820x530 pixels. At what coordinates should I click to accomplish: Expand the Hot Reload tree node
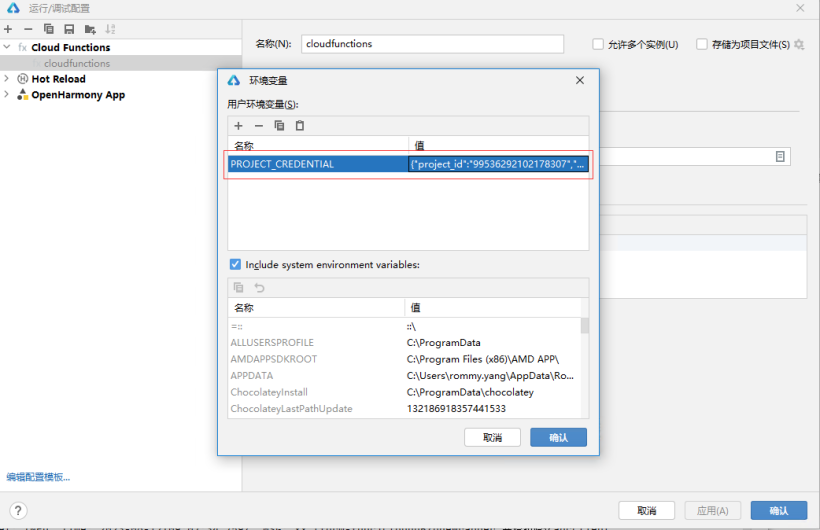tap(7, 78)
